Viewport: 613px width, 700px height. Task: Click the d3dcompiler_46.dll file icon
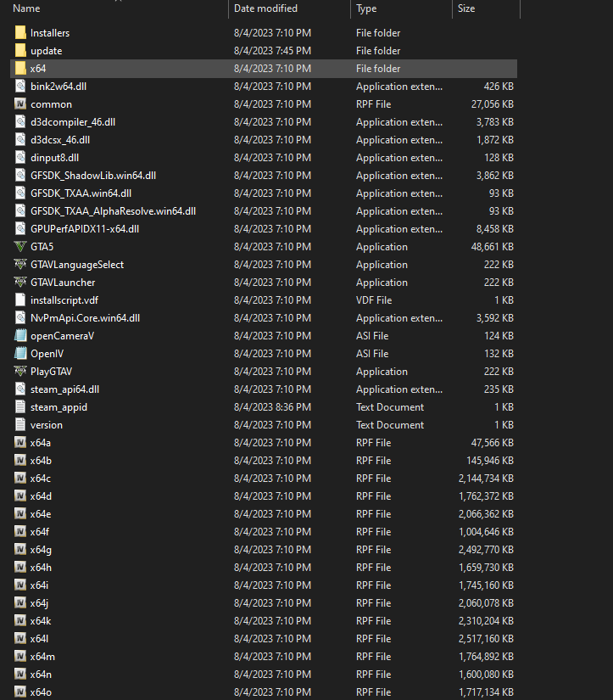(x=20, y=122)
